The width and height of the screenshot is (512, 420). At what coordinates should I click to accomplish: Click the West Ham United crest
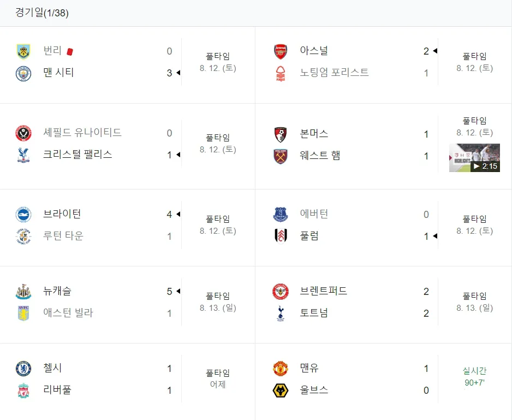click(x=281, y=156)
